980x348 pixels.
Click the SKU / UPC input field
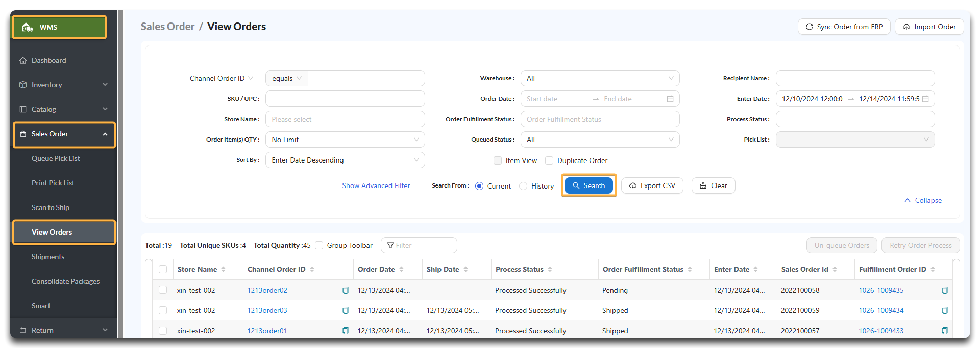345,99
